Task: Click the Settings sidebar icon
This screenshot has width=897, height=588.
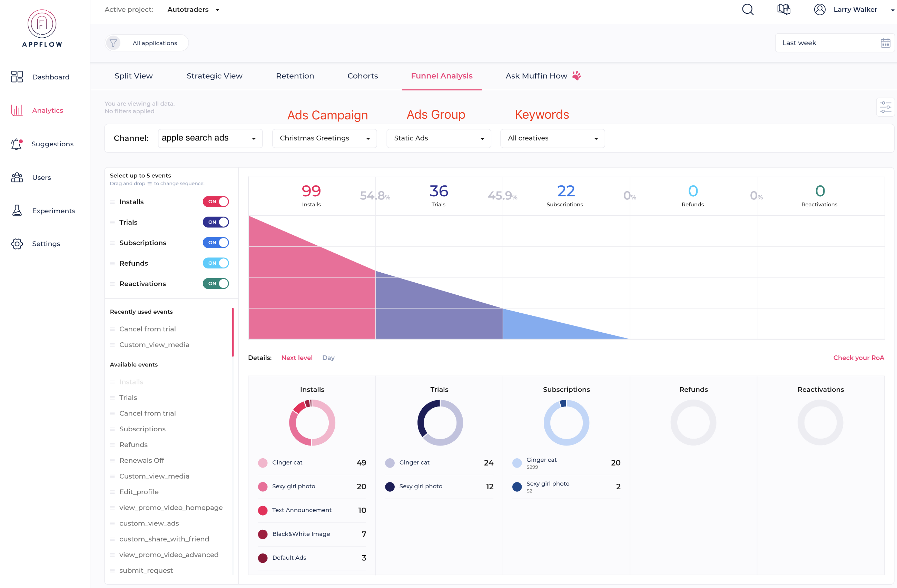Action: [18, 244]
